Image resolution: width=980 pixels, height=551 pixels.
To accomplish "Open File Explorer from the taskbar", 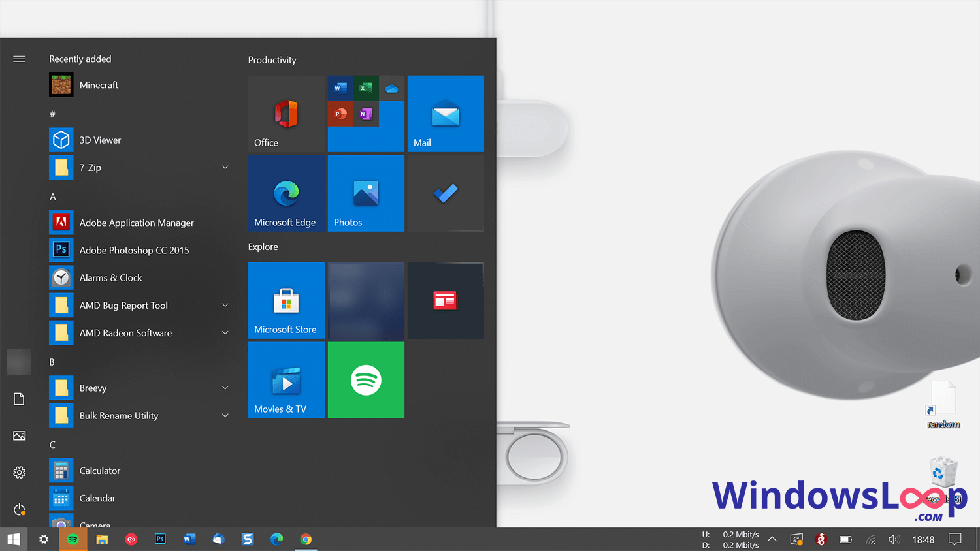I will [102, 539].
